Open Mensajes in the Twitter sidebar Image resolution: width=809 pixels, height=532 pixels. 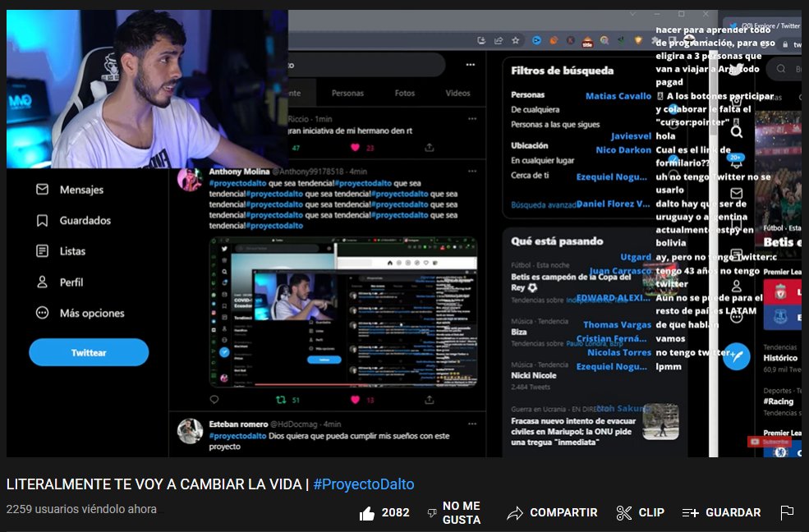coord(81,190)
